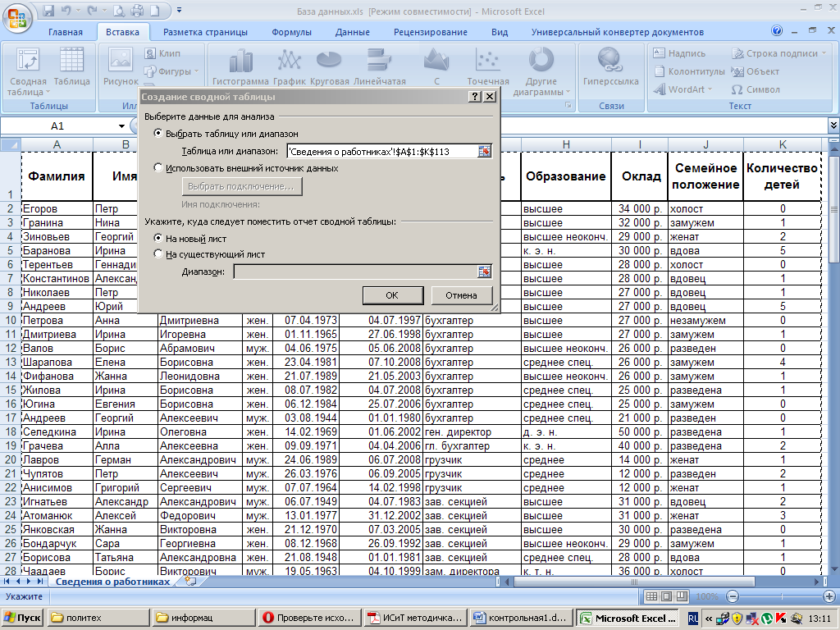The width and height of the screenshot is (840, 630).
Task: Insert a pie chart (Круговая)
Action: coord(329,67)
